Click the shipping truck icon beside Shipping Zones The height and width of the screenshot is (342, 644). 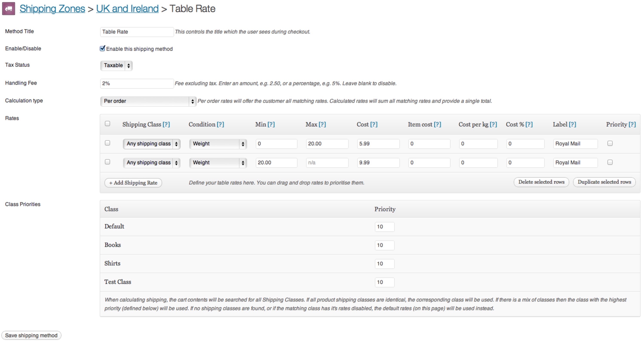(9, 9)
